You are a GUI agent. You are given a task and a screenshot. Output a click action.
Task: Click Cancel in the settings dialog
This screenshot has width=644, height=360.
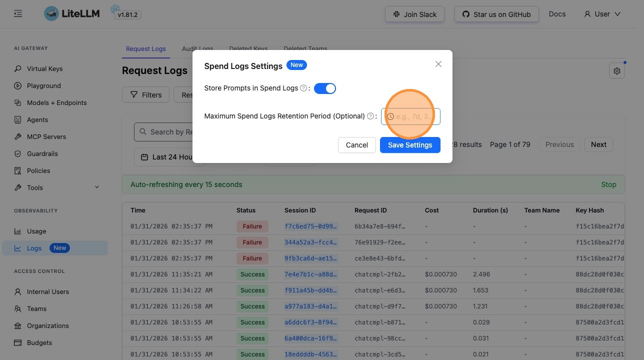(x=356, y=145)
